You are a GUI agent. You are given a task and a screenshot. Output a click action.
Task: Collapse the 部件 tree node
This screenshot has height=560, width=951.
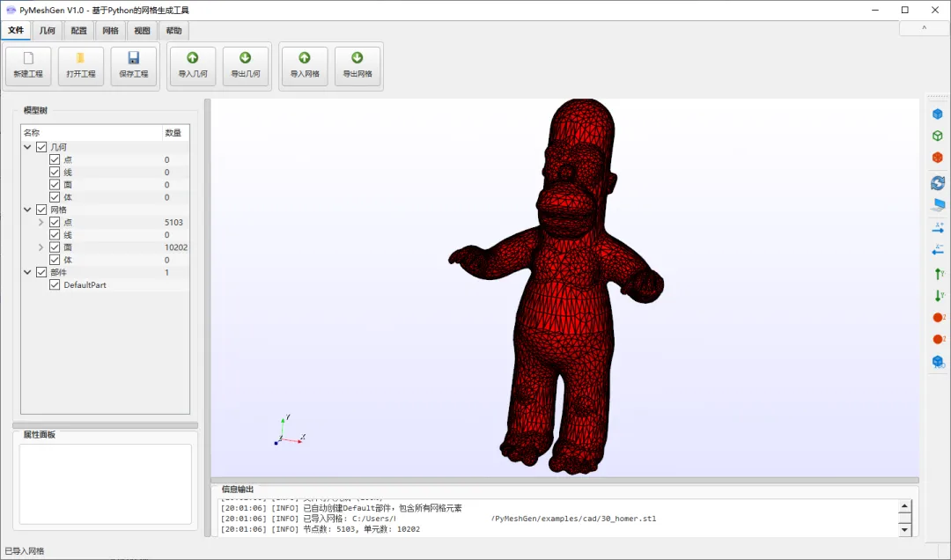[x=27, y=272]
